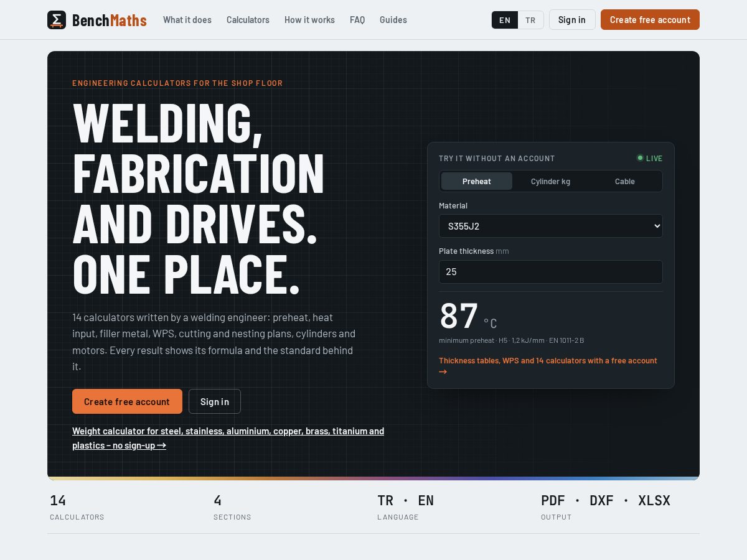Open the Guides nav link

tap(393, 20)
